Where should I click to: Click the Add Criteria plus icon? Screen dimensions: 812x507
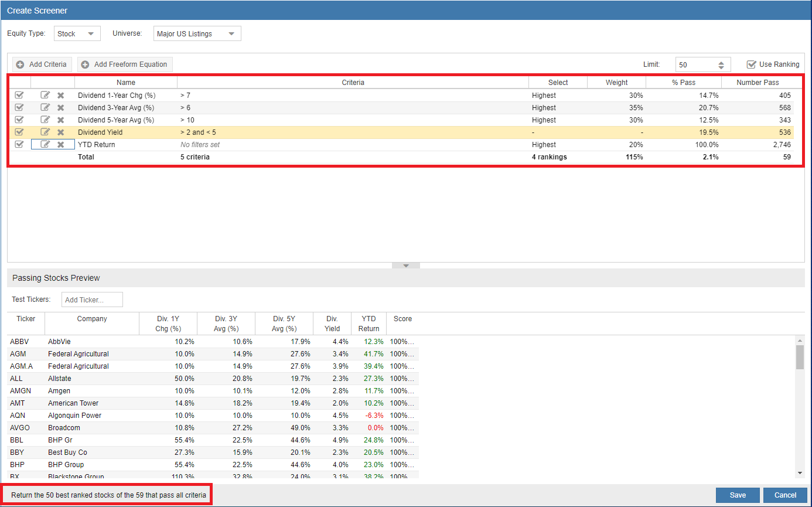pos(21,64)
